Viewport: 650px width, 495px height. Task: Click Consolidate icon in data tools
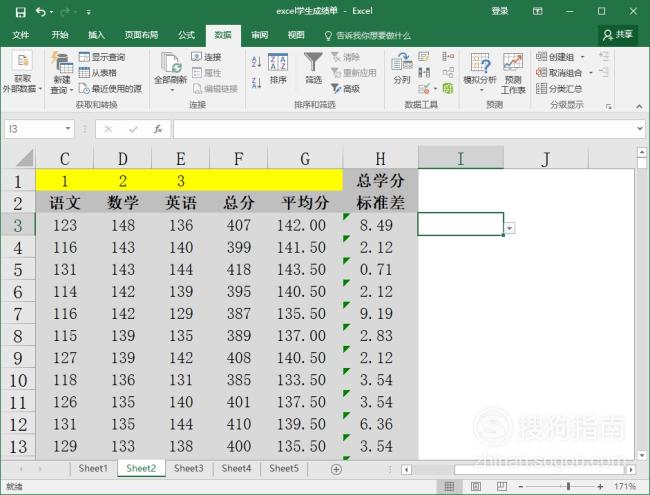pyautogui.click(x=448, y=56)
